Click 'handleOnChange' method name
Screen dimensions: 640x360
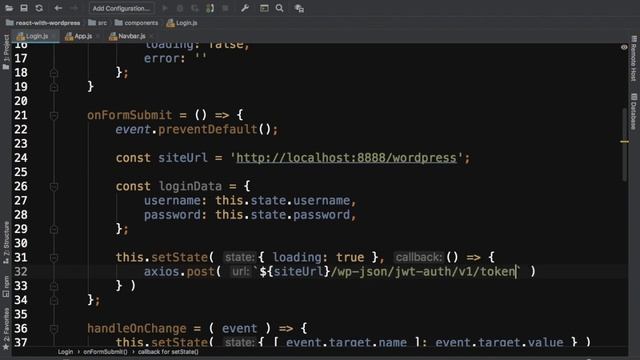click(x=137, y=328)
